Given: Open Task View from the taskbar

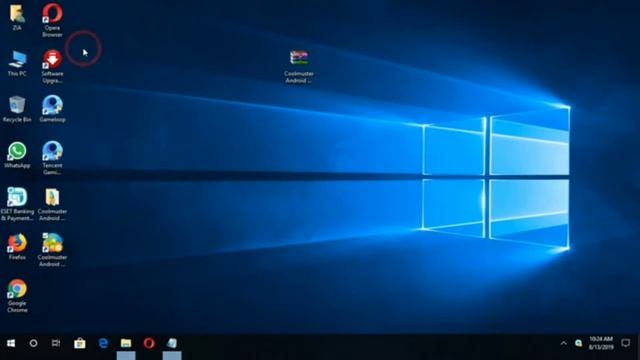Looking at the screenshot, I should 56,343.
